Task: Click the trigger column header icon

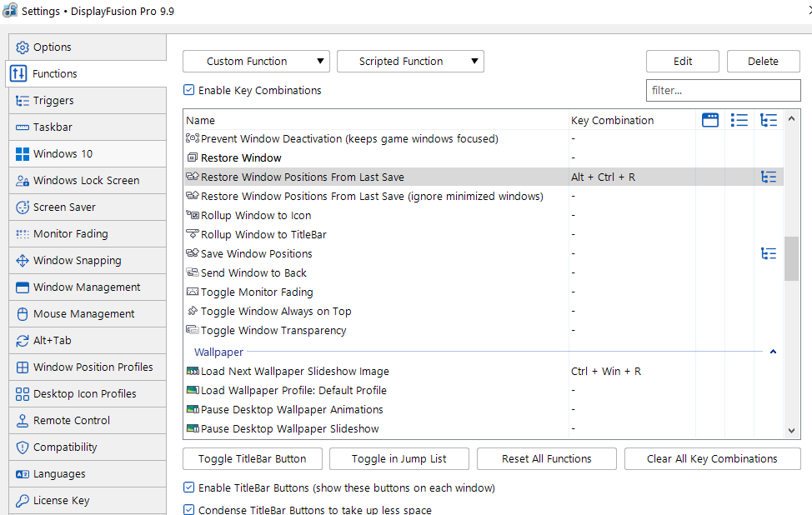Action: pos(769,120)
